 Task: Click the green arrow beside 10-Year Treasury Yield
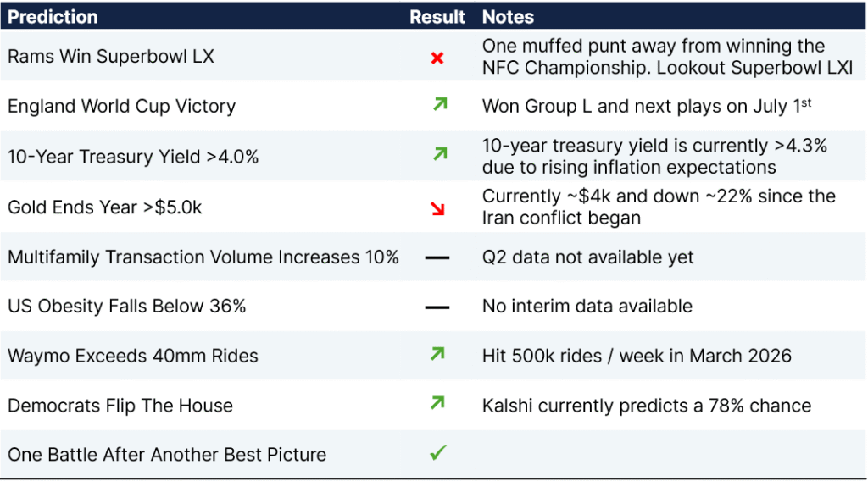tap(440, 153)
